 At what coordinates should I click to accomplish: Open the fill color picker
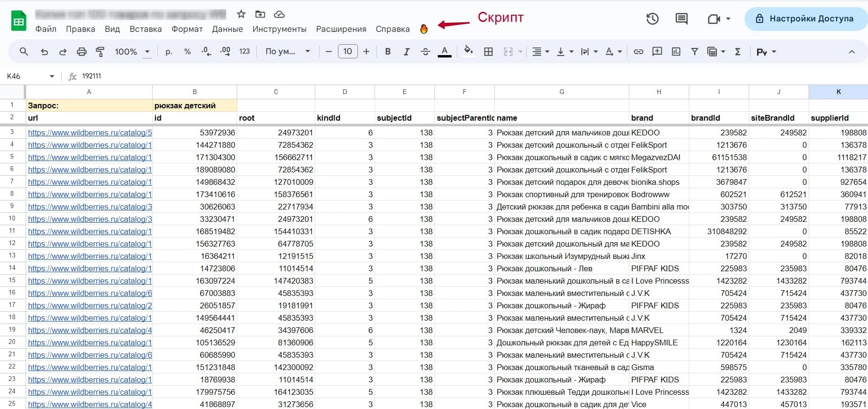click(x=468, y=51)
